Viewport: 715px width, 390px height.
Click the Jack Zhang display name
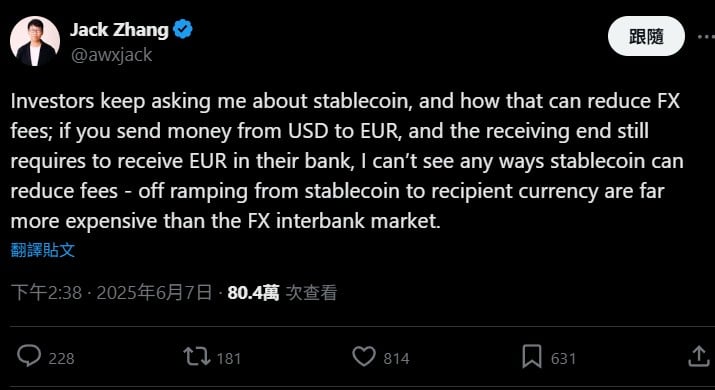point(119,30)
